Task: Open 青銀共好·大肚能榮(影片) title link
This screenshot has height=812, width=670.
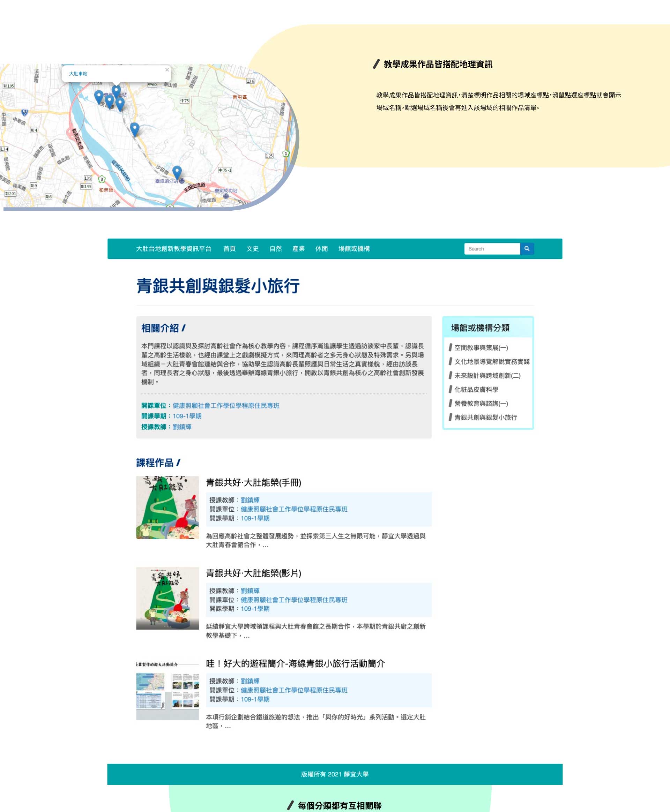Action: pyautogui.click(x=253, y=573)
